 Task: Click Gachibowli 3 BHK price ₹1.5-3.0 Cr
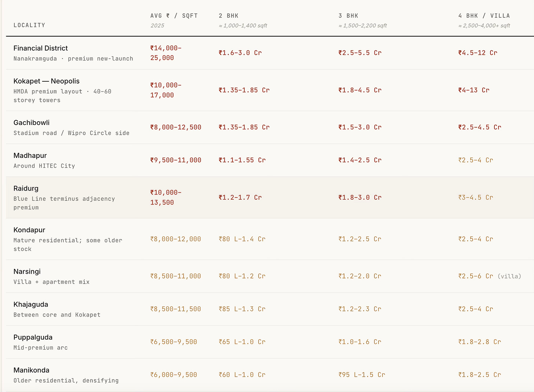[360, 127]
